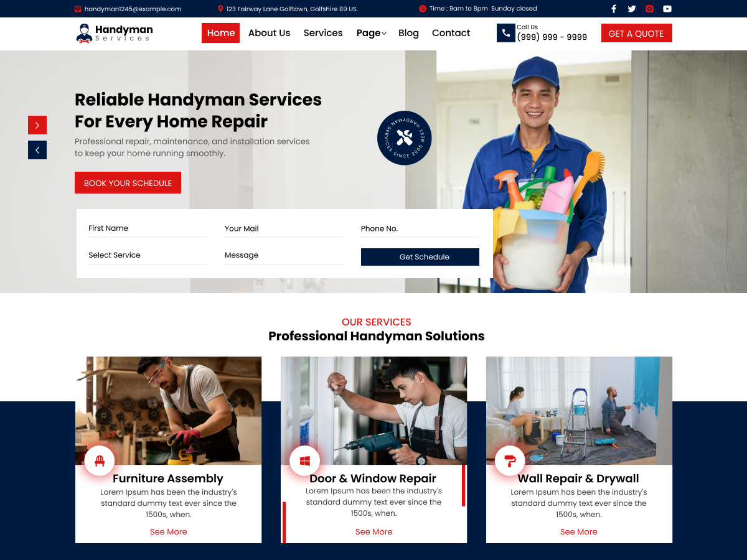This screenshot has height=560, width=747.
Task: Click the Furniture Assembly heading
Action: coord(168,478)
